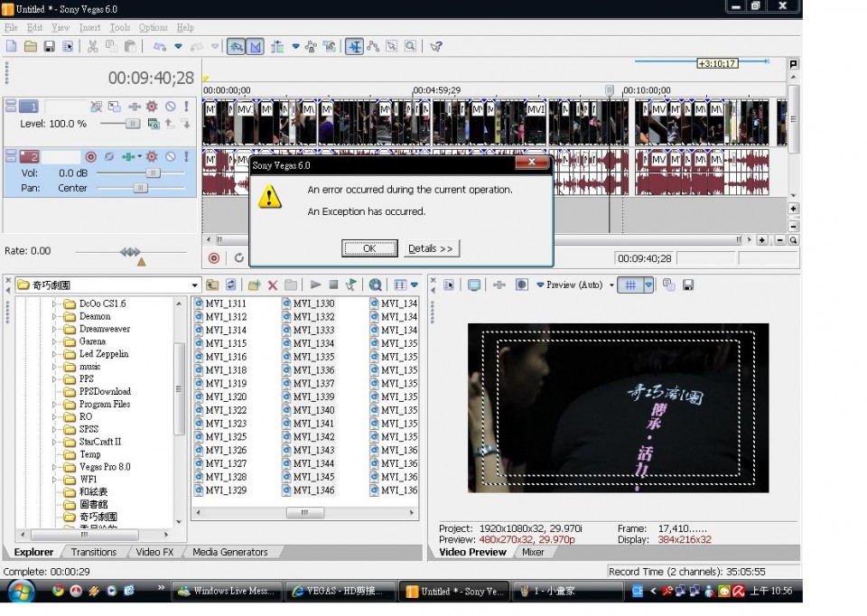Click the Open folder toolbar icon
867x616 pixels.
coord(30,46)
